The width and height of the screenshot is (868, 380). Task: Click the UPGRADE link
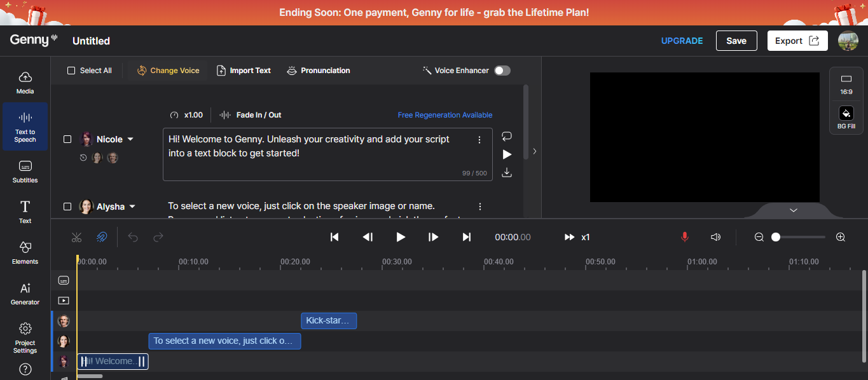click(682, 41)
